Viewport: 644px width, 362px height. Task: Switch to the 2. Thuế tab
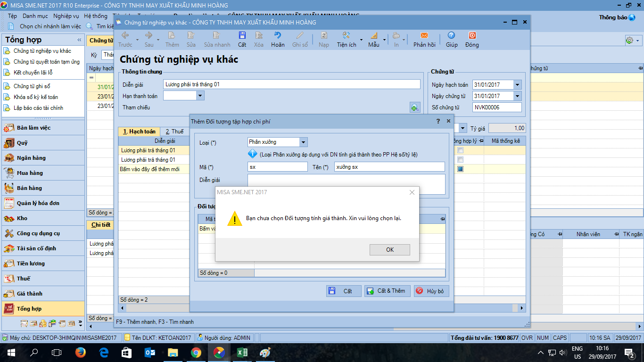[174, 132]
